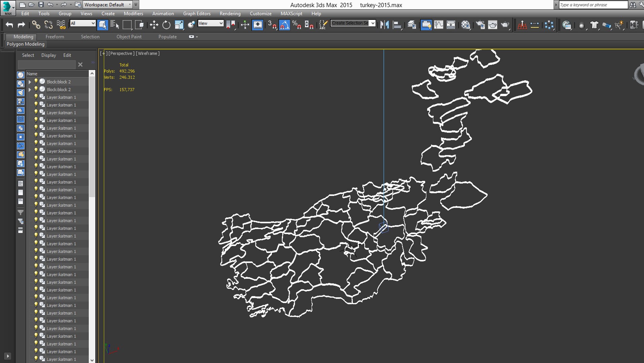Open Edit Named Selection Sets
The width and height of the screenshot is (644, 363).
click(x=323, y=25)
